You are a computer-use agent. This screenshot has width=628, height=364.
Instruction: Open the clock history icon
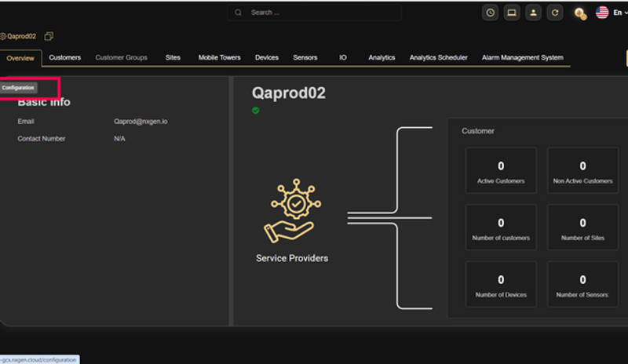point(490,13)
